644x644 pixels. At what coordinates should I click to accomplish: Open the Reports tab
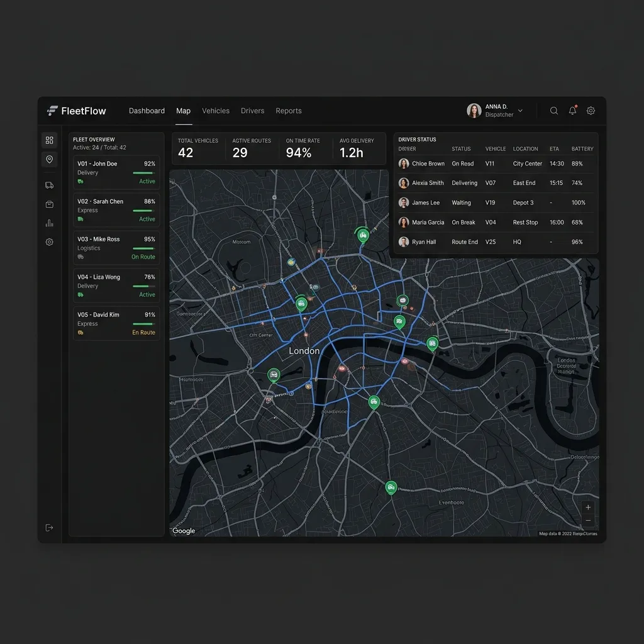click(289, 111)
